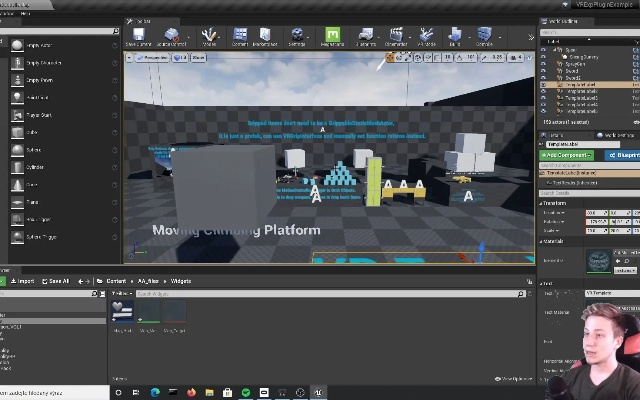Click the Content toolbar icon
Viewport: 640px width, 400px height.
pyautogui.click(x=240, y=37)
